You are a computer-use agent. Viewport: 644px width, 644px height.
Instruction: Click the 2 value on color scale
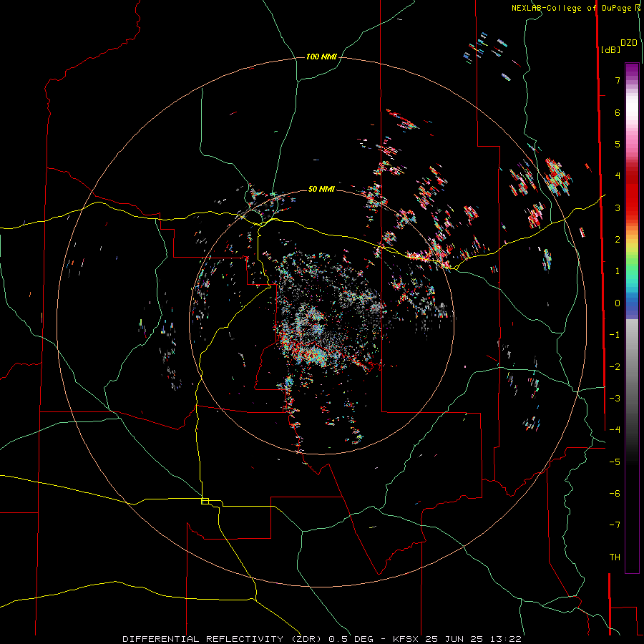click(618, 240)
